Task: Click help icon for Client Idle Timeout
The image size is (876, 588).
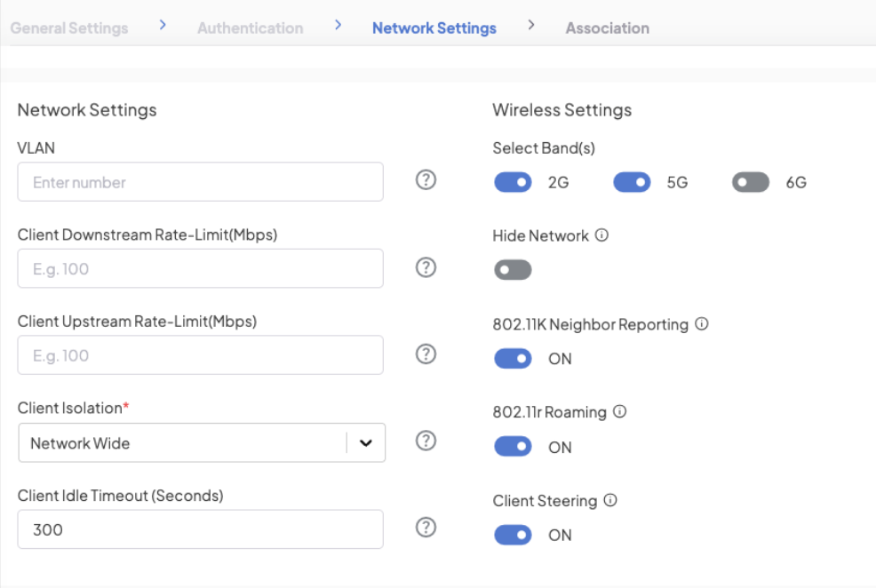Action: click(x=426, y=528)
